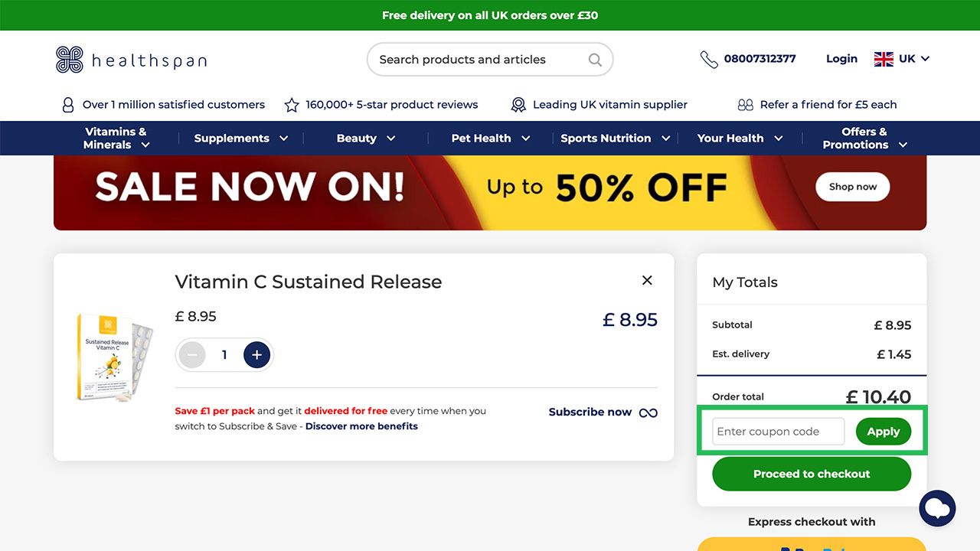Click the SALE NOW ON banner text
Image resolution: width=980 pixels, height=551 pixels.
click(x=250, y=187)
